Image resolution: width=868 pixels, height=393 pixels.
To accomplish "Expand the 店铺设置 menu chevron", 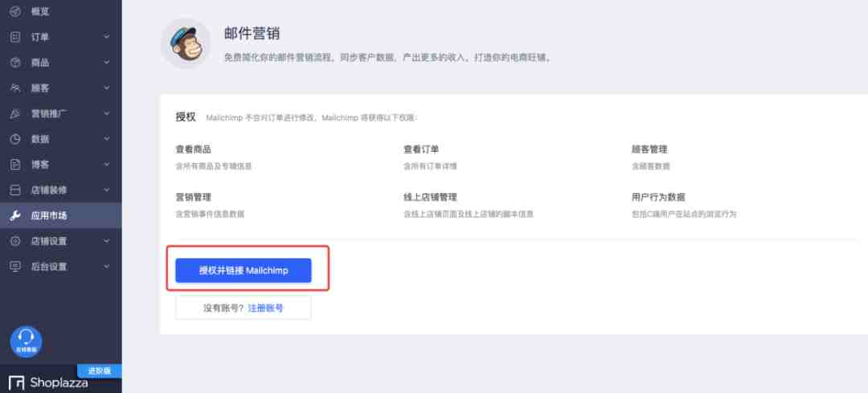I will pyautogui.click(x=106, y=241).
